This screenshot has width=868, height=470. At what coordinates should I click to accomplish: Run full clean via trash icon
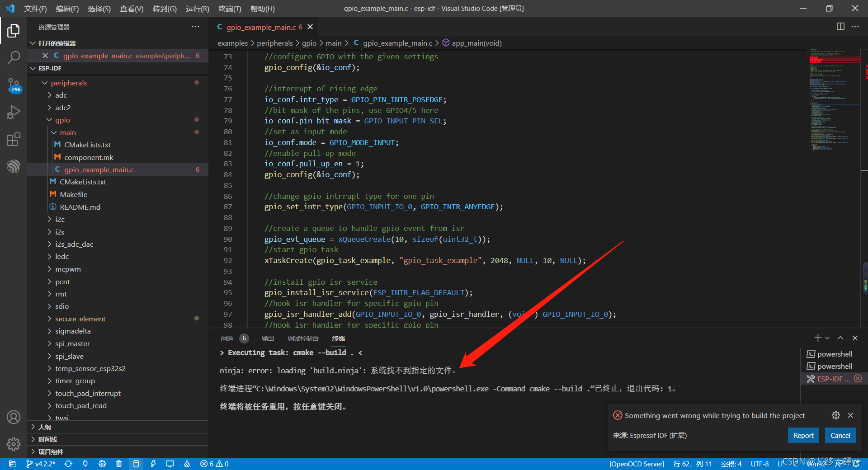click(119, 464)
